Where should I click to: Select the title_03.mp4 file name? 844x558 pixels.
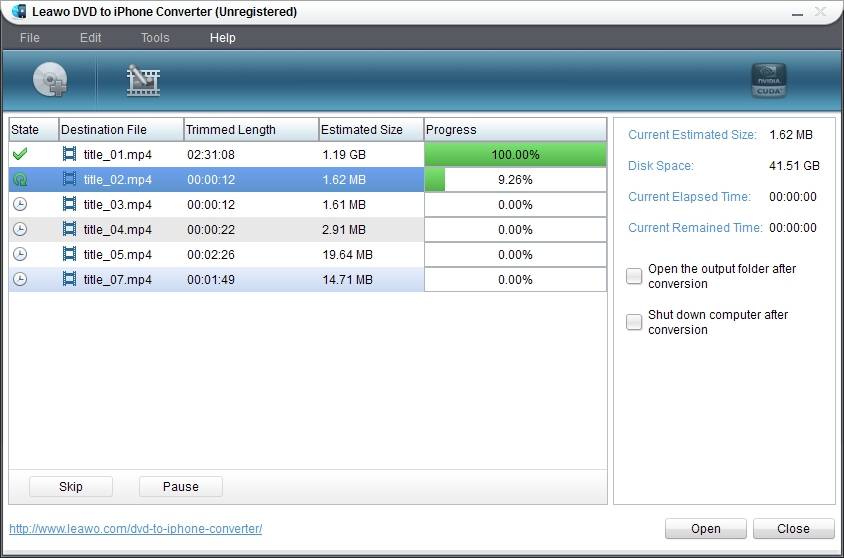(x=117, y=204)
